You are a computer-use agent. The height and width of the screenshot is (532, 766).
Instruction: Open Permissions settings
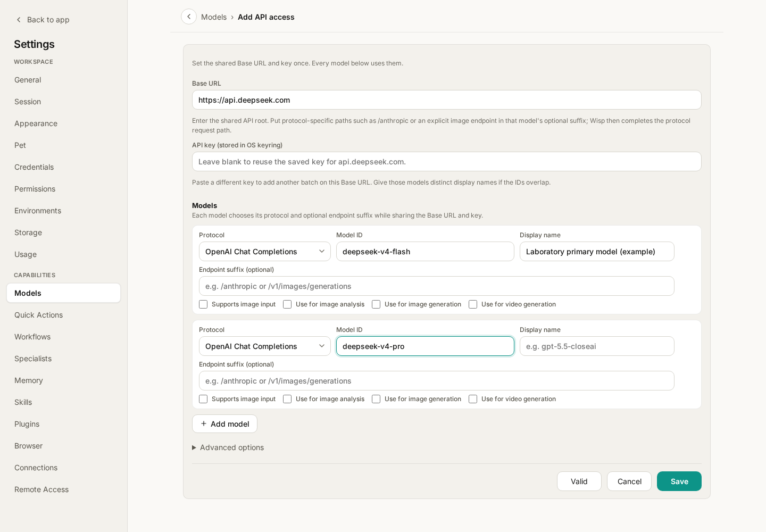click(x=63, y=189)
